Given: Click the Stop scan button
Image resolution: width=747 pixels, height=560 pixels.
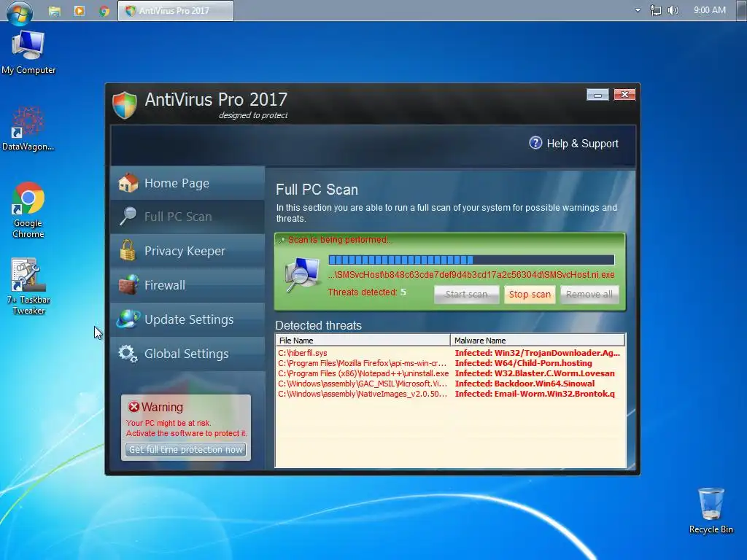Looking at the screenshot, I should 530,295.
